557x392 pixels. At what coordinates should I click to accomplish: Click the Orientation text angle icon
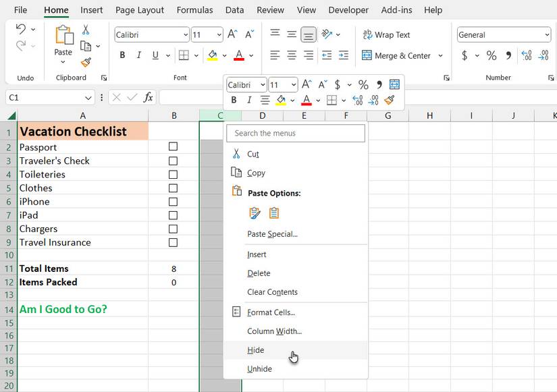[x=327, y=34]
